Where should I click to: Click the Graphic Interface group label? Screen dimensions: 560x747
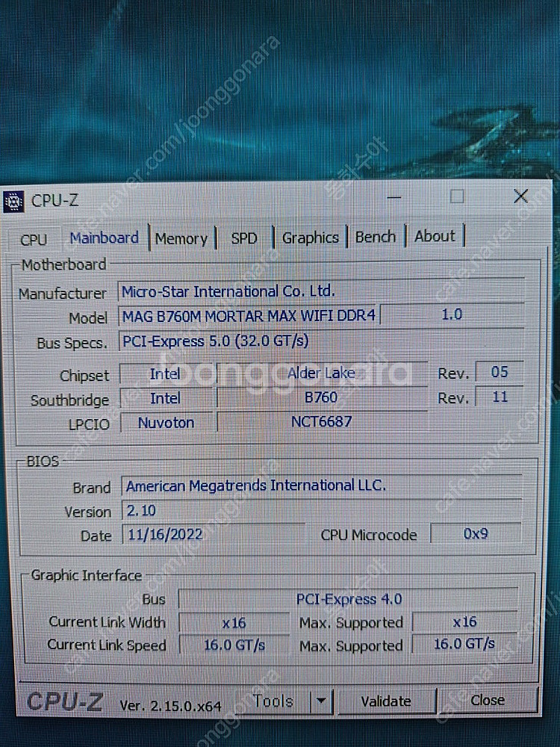(87, 575)
